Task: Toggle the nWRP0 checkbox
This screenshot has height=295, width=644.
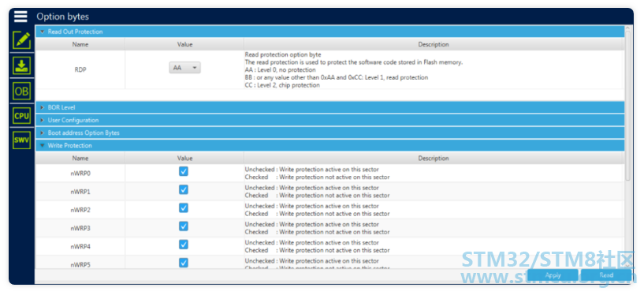Action: (x=184, y=171)
